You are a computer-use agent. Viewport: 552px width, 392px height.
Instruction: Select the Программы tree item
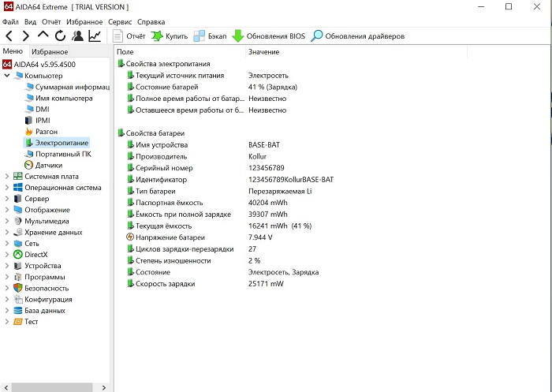pyautogui.click(x=39, y=277)
